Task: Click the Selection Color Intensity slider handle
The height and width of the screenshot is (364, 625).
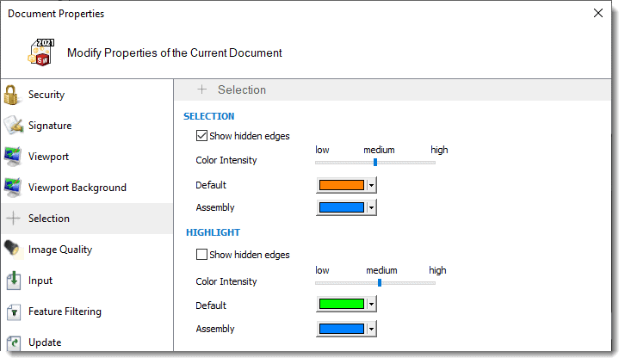Action: tap(375, 162)
